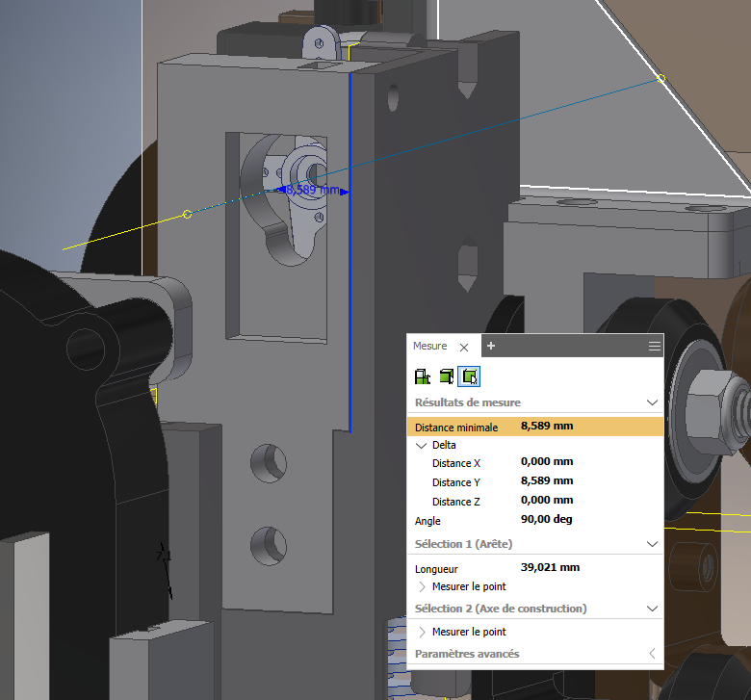The height and width of the screenshot is (700, 751).
Task: Switch to the Mesure tab
Action: coord(429,346)
